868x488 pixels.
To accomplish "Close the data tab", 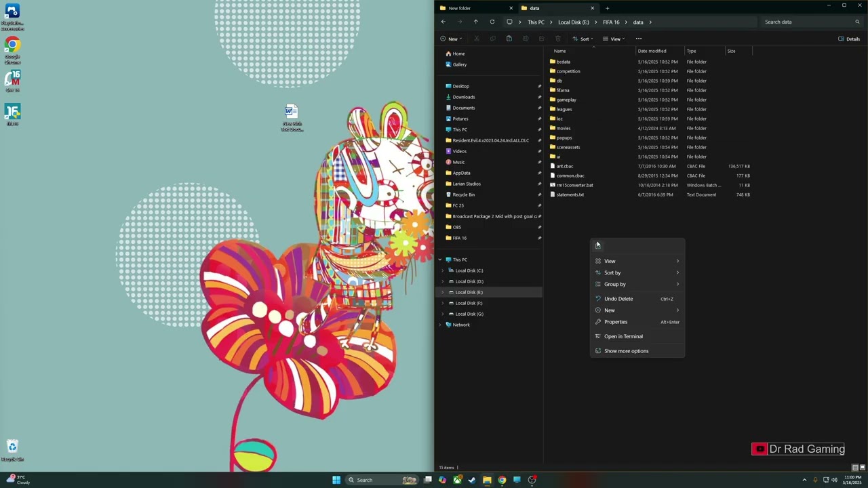I will click(x=592, y=8).
